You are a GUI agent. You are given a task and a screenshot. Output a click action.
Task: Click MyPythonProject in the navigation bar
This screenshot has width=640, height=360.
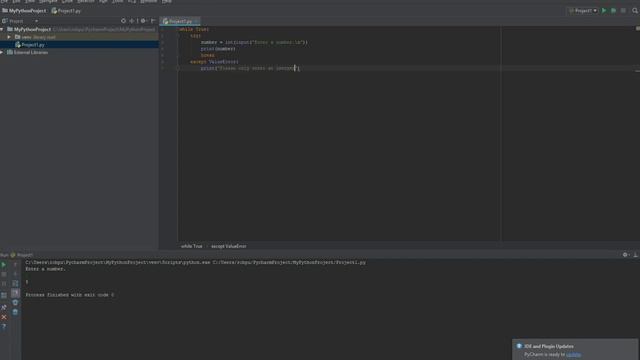click(24, 11)
